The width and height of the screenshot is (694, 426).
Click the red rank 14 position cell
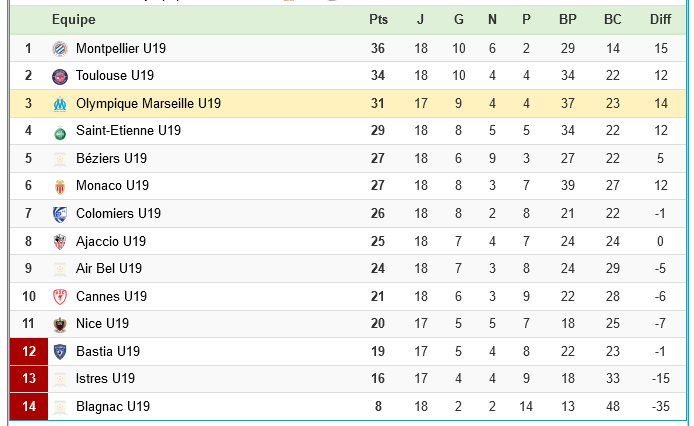(28, 407)
